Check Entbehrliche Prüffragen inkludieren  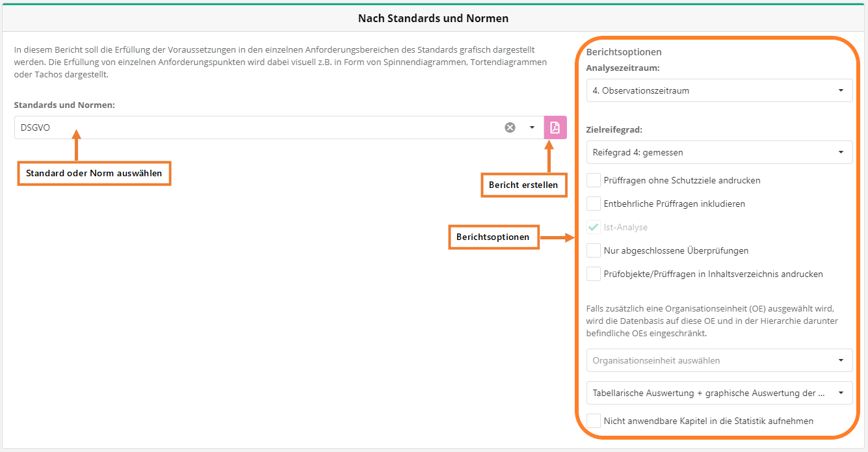pos(593,204)
